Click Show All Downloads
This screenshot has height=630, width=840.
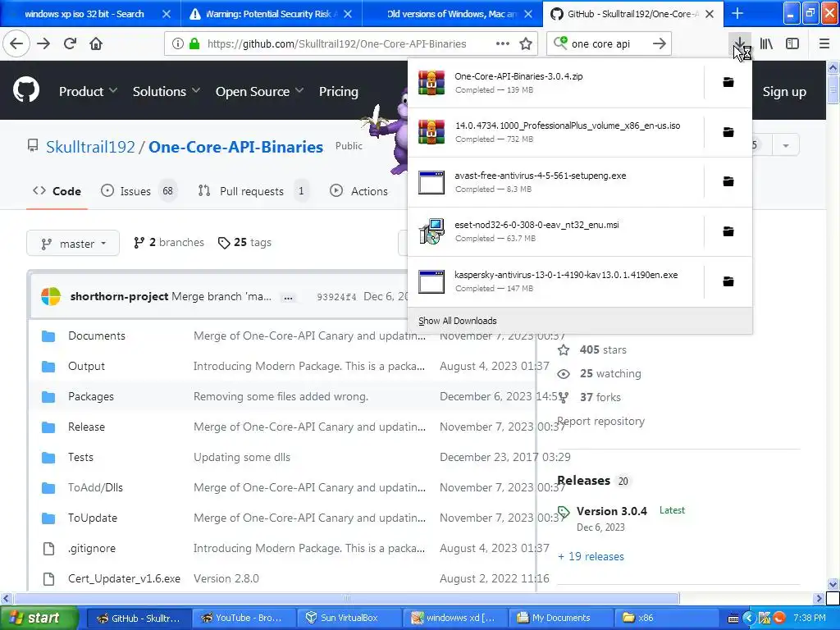click(458, 321)
